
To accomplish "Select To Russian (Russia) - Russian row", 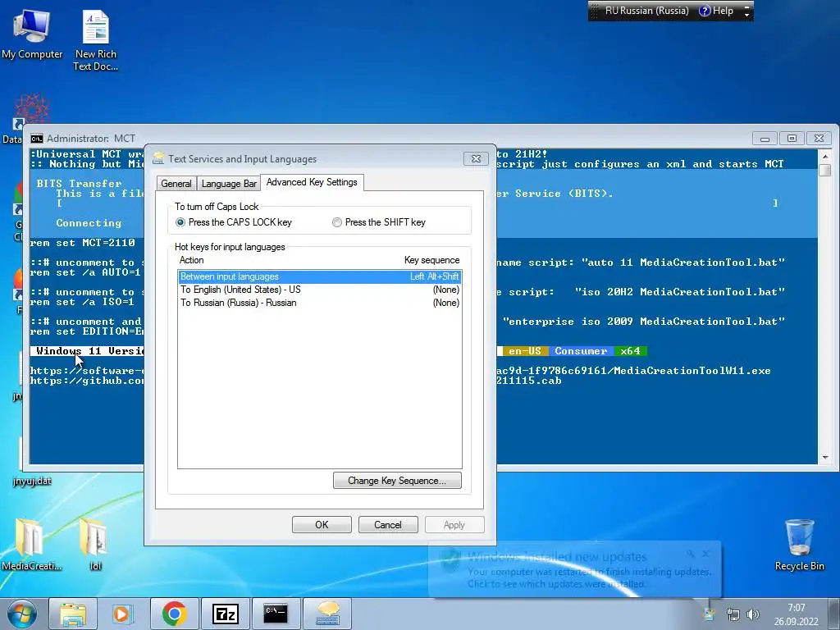I will [319, 303].
